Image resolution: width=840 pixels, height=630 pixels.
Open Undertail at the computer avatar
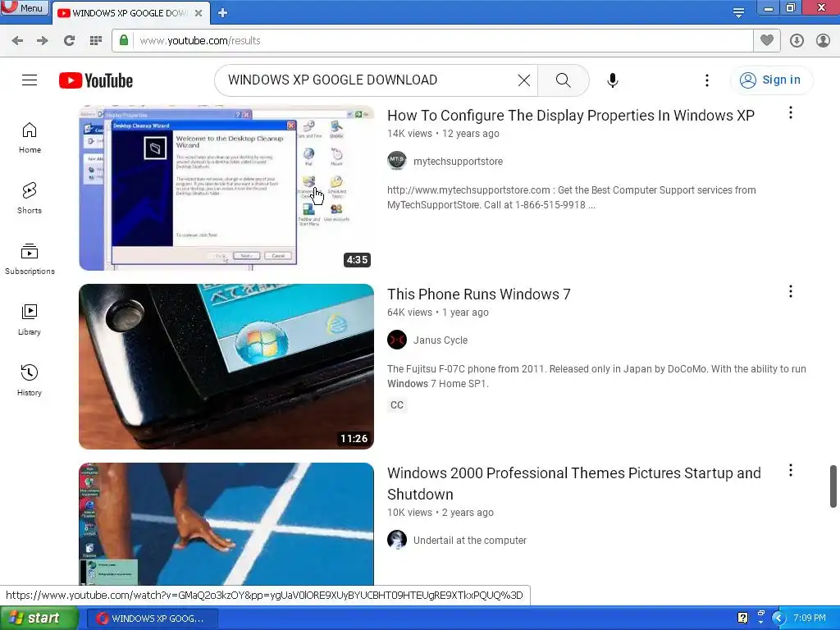[x=397, y=540]
